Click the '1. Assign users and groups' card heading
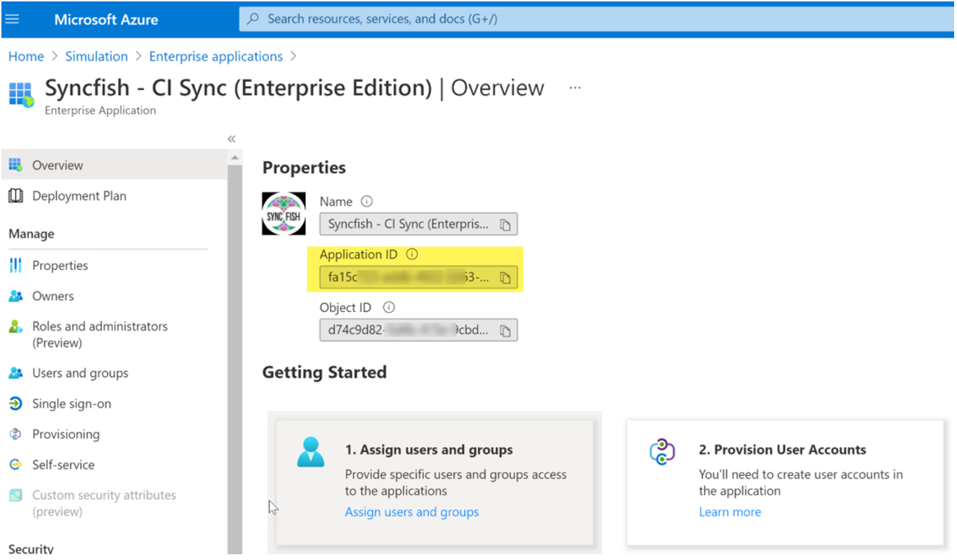 coord(429,450)
